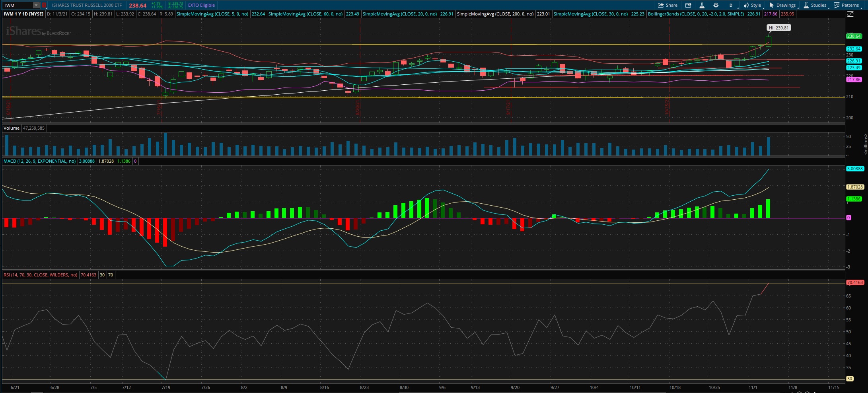Click the Share button
Viewport: 868px width, 393px height.
(x=668, y=5)
